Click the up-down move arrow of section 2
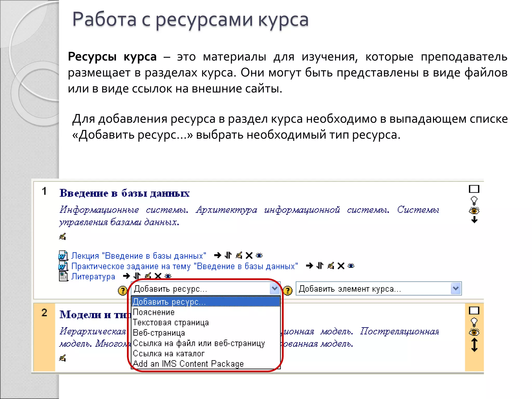532x399 pixels. [474, 345]
